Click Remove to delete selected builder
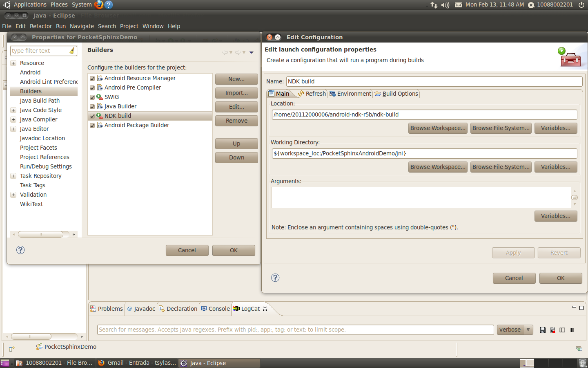Image resolution: width=588 pixels, height=368 pixels. (236, 121)
